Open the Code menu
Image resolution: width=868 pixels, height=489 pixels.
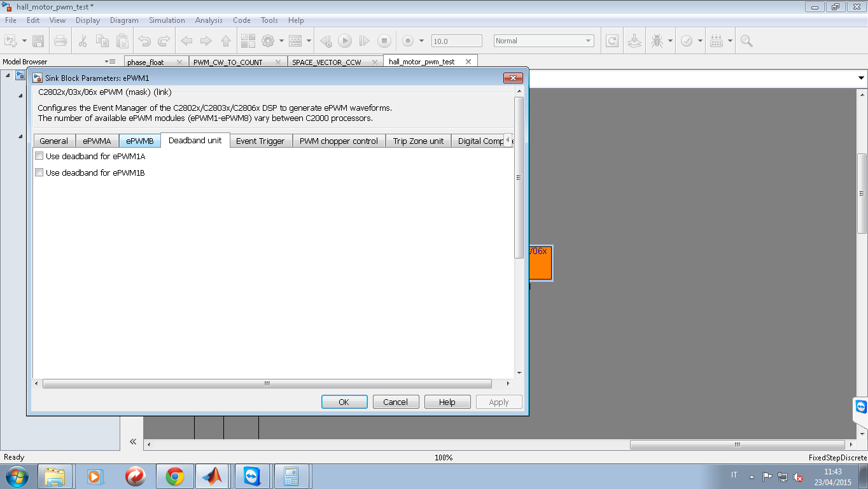pyautogui.click(x=242, y=20)
